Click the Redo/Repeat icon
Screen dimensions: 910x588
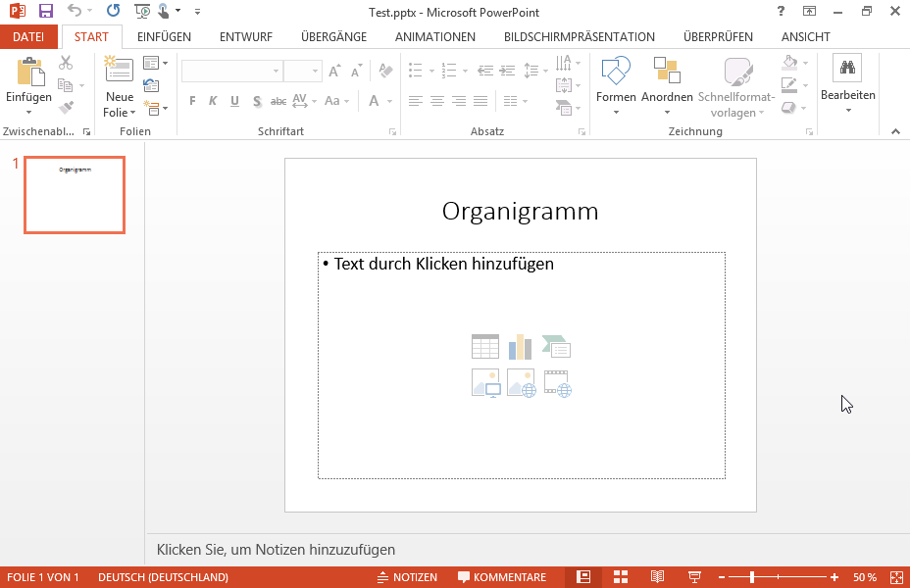coord(113,11)
